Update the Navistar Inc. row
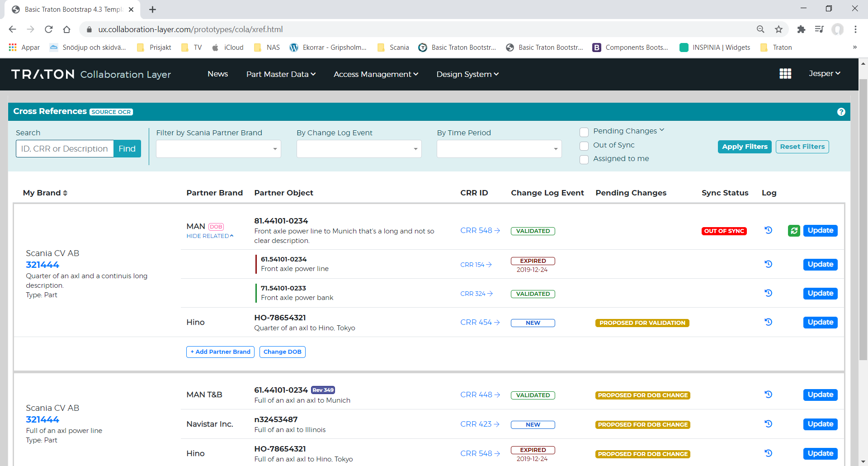The height and width of the screenshot is (466, 868). [x=820, y=424]
